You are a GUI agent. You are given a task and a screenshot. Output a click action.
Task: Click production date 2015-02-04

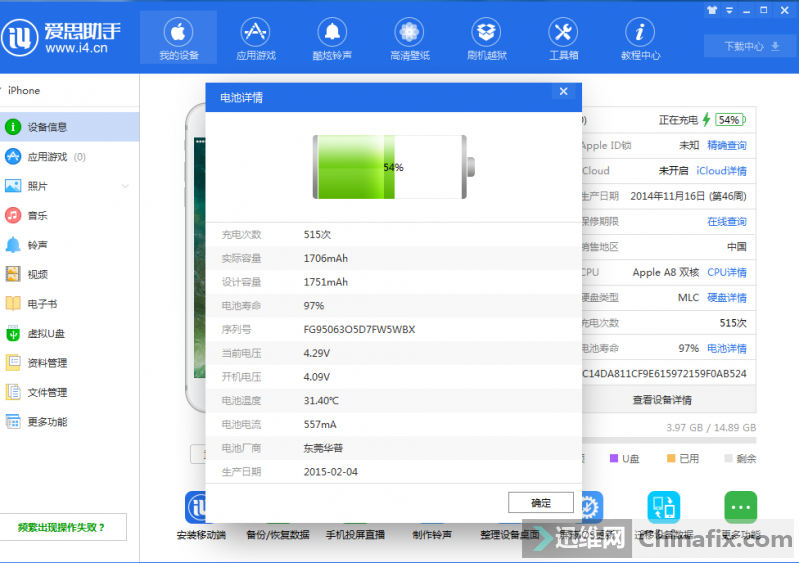click(331, 472)
